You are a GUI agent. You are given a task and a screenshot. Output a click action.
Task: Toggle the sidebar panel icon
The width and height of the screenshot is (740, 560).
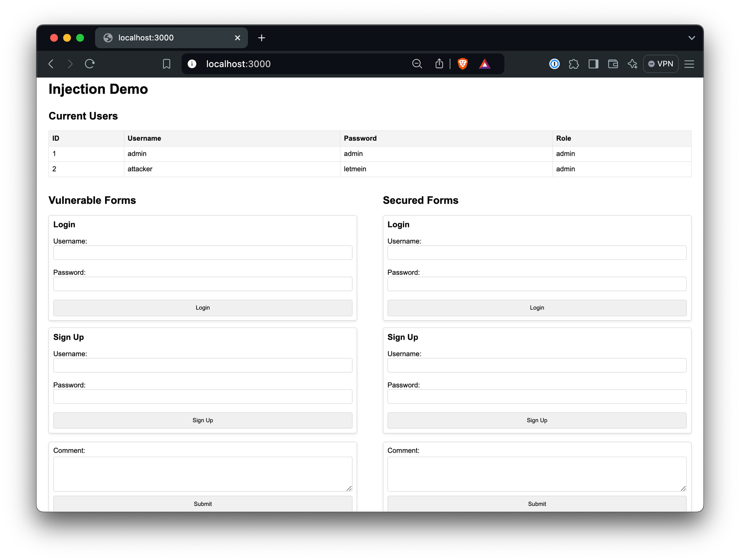tap(593, 64)
